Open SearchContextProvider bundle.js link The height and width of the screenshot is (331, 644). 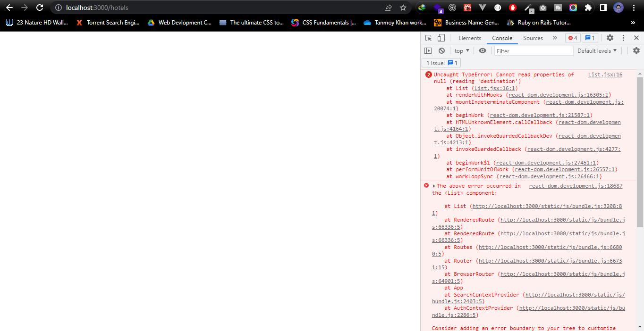point(575,295)
